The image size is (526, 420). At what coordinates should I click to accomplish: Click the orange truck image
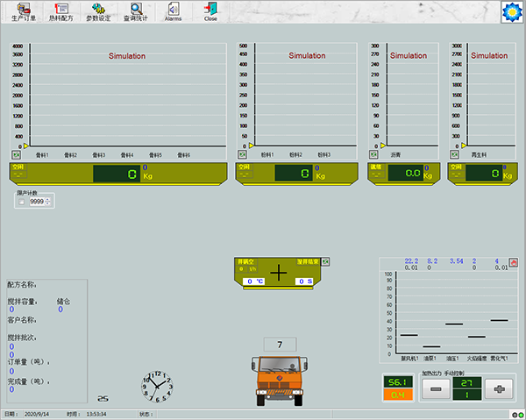pyautogui.click(x=280, y=378)
